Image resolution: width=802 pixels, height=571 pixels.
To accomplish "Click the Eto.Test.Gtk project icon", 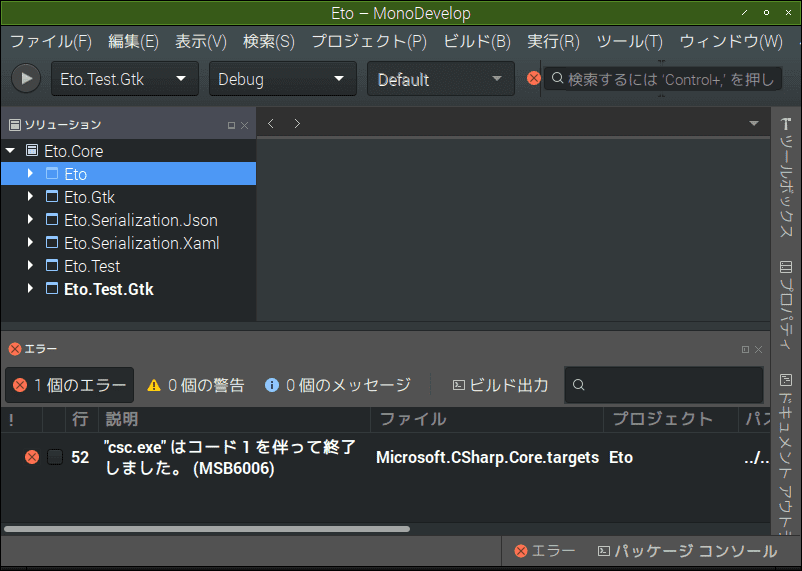I will click(x=52, y=289).
